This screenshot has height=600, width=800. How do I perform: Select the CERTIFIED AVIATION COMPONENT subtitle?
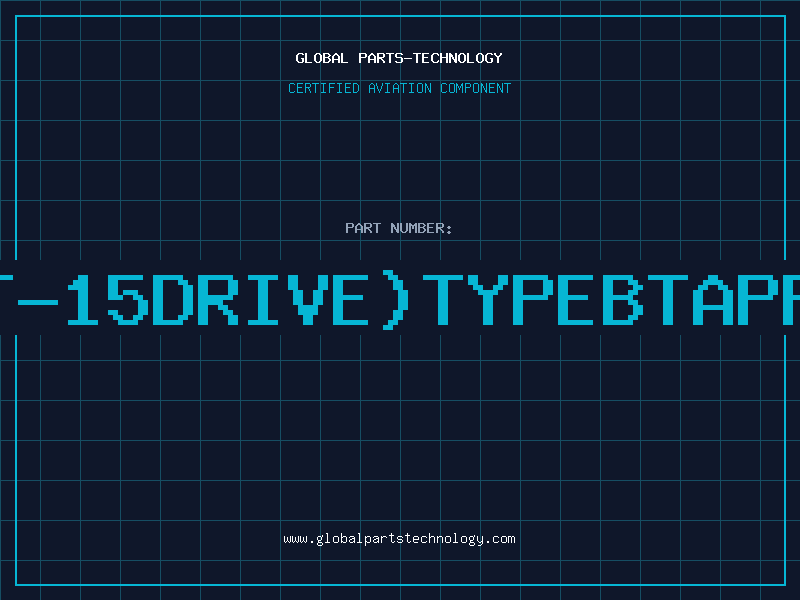[x=399, y=88]
